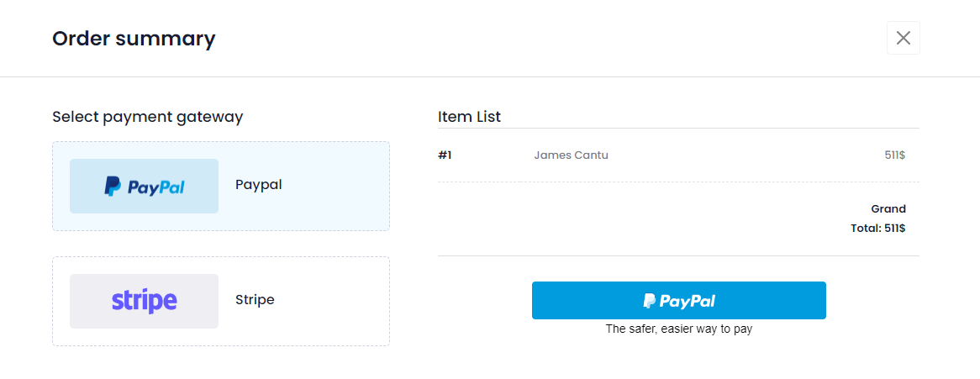The width and height of the screenshot is (980, 379).
Task: Pay with the blue PayPal button
Action: [x=679, y=300]
